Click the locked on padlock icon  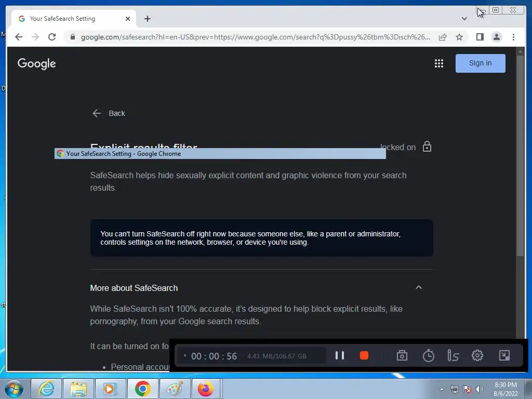427,147
